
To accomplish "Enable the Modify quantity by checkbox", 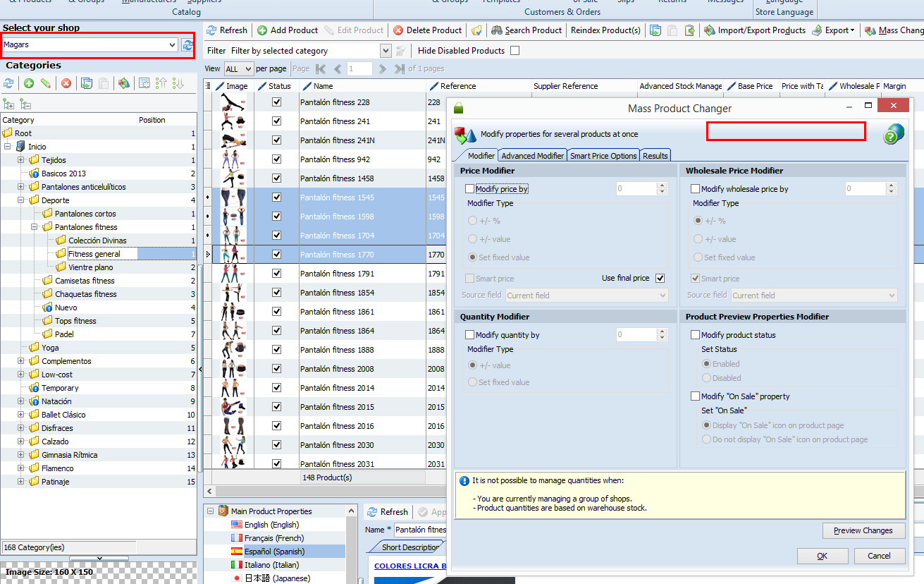I will tap(470, 335).
